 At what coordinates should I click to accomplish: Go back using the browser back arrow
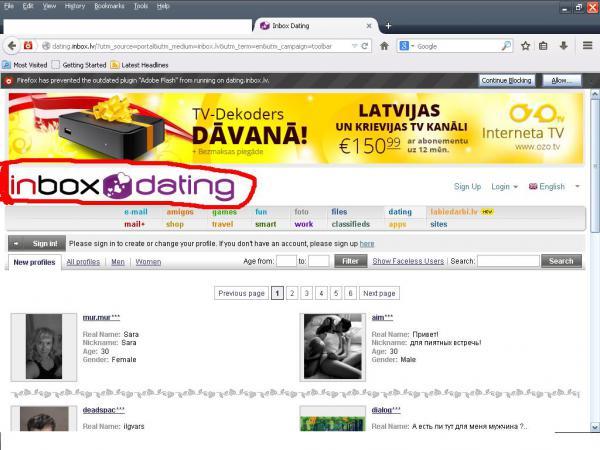12,46
